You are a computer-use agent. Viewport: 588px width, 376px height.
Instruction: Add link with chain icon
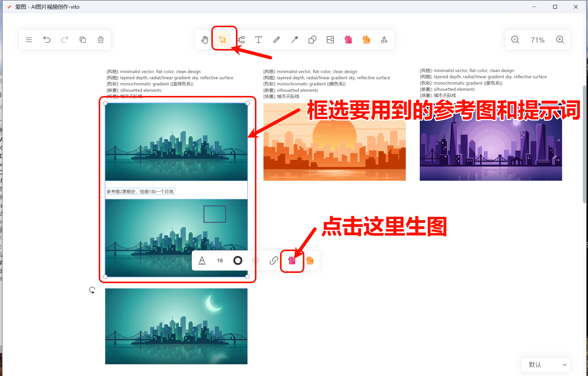274,261
